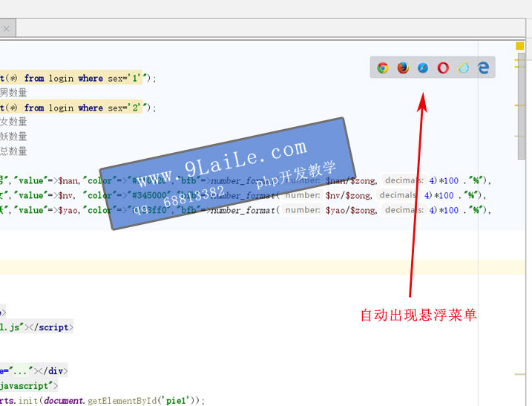Close the editor tab
The height and width of the screenshot is (406, 532).
6,29
